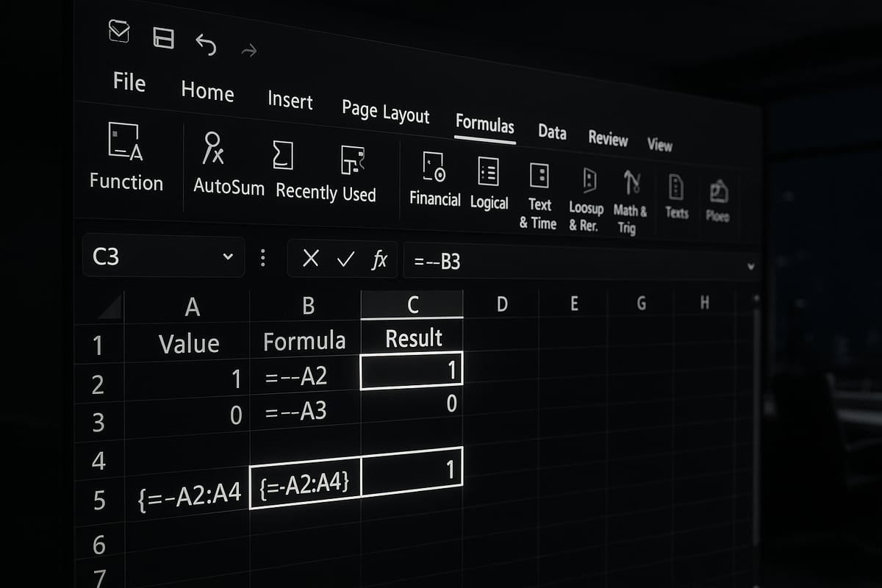The height and width of the screenshot is (588, 882).
Task: Switch to the Page Layout tab
Action: (385, 112)
